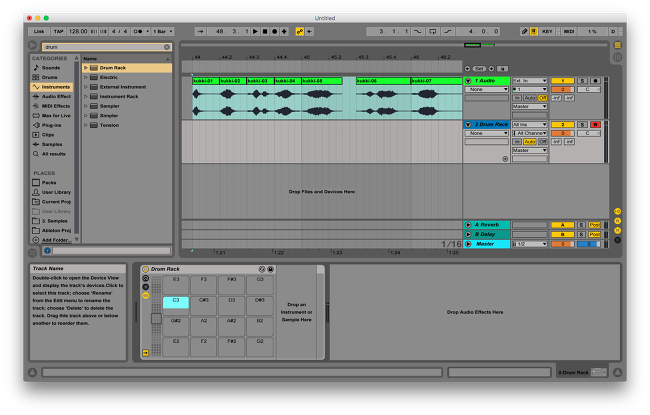Toggle the Automation Arm button
The width and height of the screenshot is (650, 415).
[300, 32]
